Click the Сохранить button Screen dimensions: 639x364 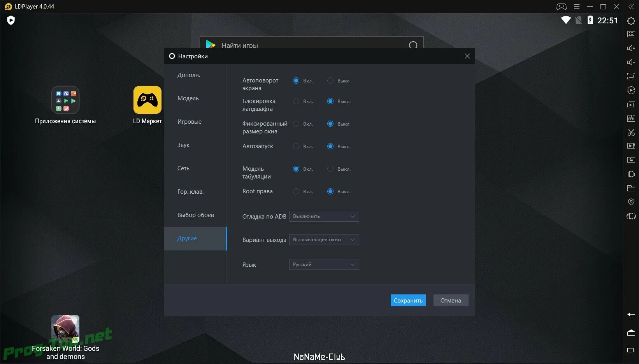pos(408,300)
